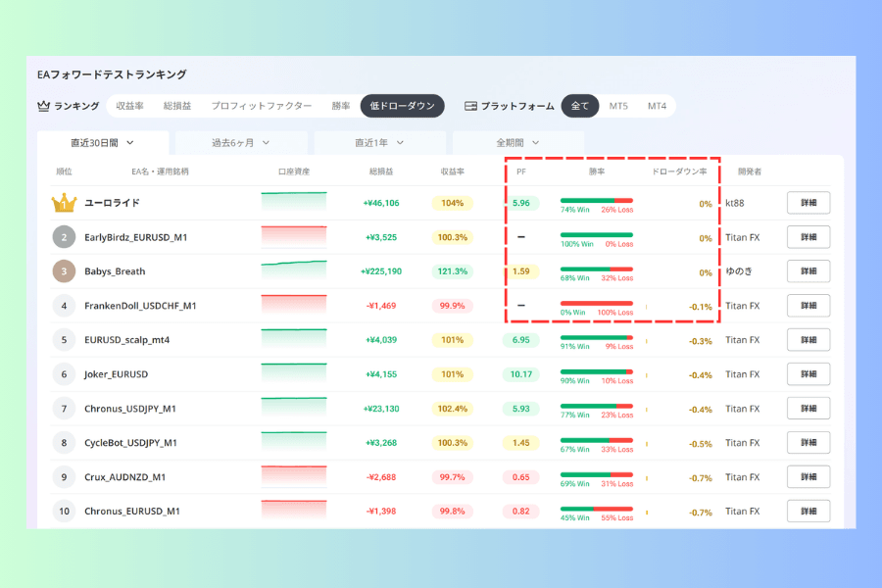Click the bronze rank 3 badge

[64, 271]
